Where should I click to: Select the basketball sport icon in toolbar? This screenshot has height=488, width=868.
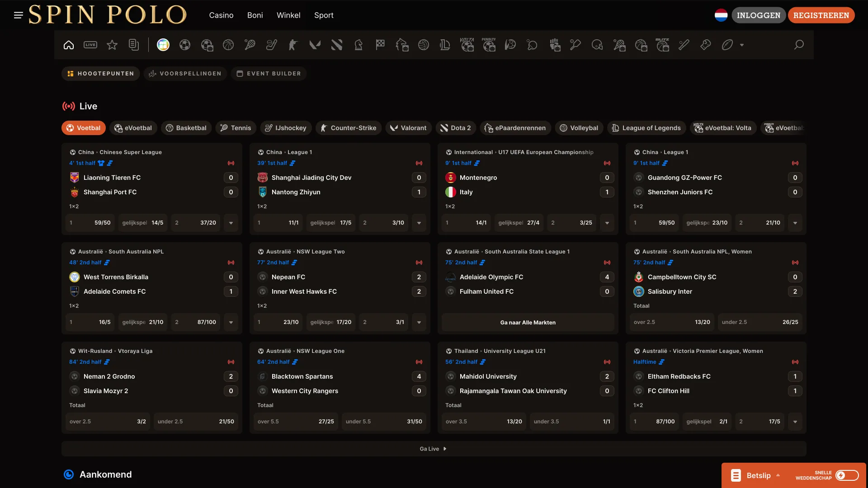click(228, 45)
